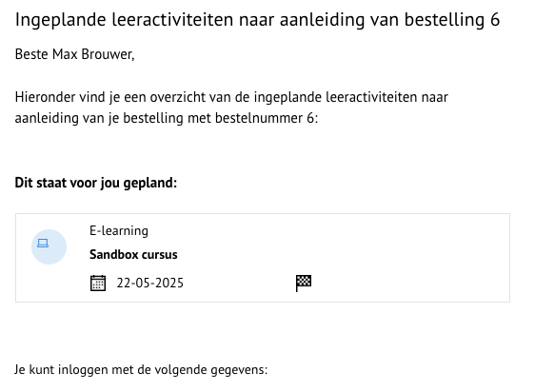This screenshot has width=535, height=392.
Task: Click the 'Ingeplande leeractiviteiten' page heading
Action: click(258, 19)
